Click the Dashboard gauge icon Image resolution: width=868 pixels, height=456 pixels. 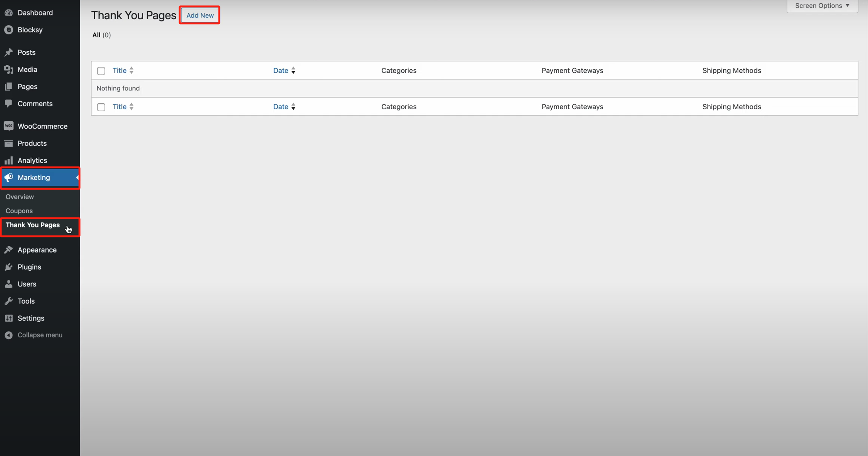click(9, 12)
